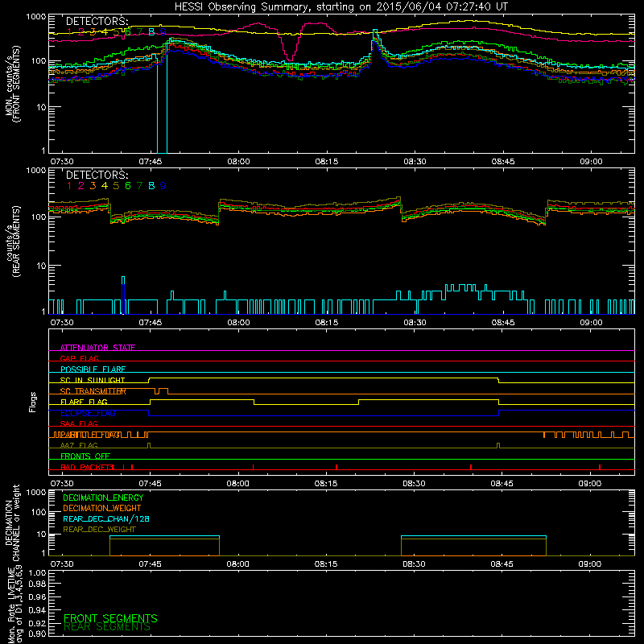Viewport: 644px width, 644px height.
Task: Click the rear segments y-axis title
Action: point(12,241)
